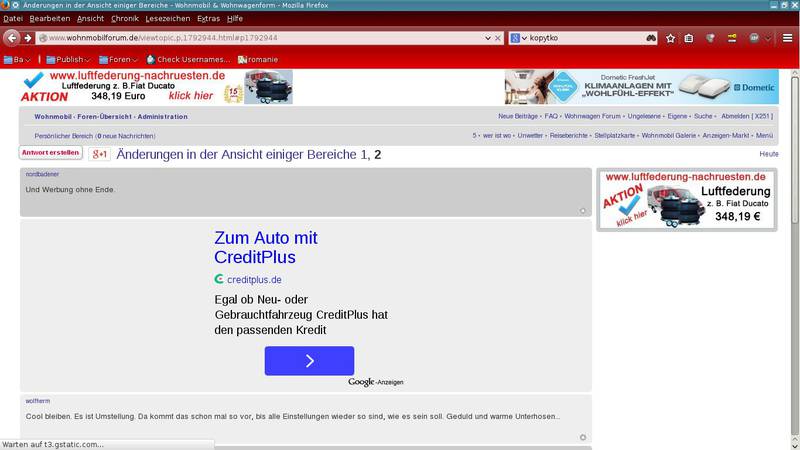Click the Google +1 button
This screenshot has width=800, height=450.
(99, 154)
